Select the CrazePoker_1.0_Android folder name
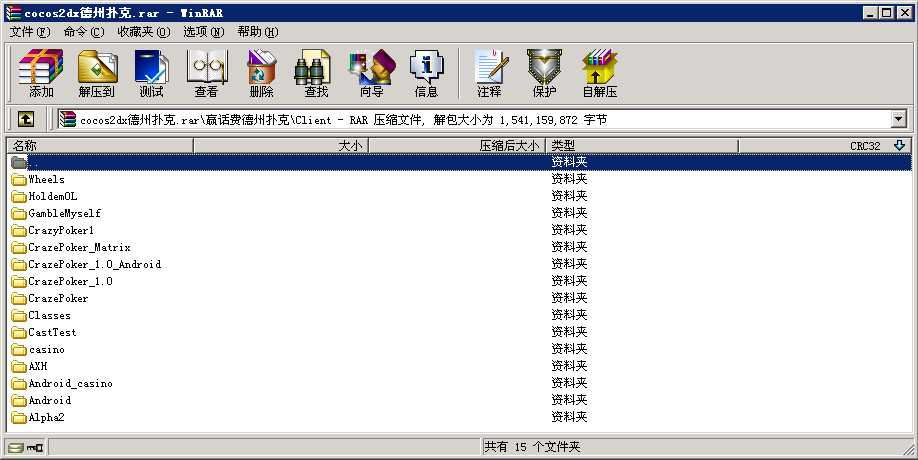Screen dimensions: 918x460 95,265
